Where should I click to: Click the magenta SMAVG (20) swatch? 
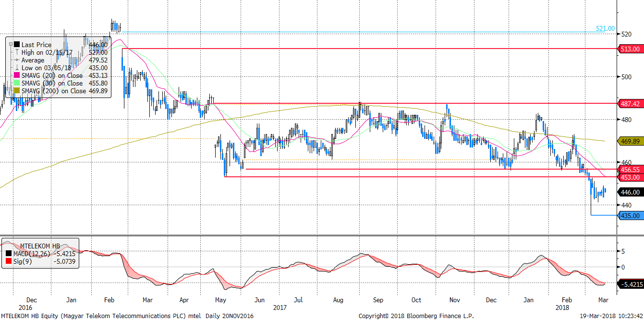[17, 75]
